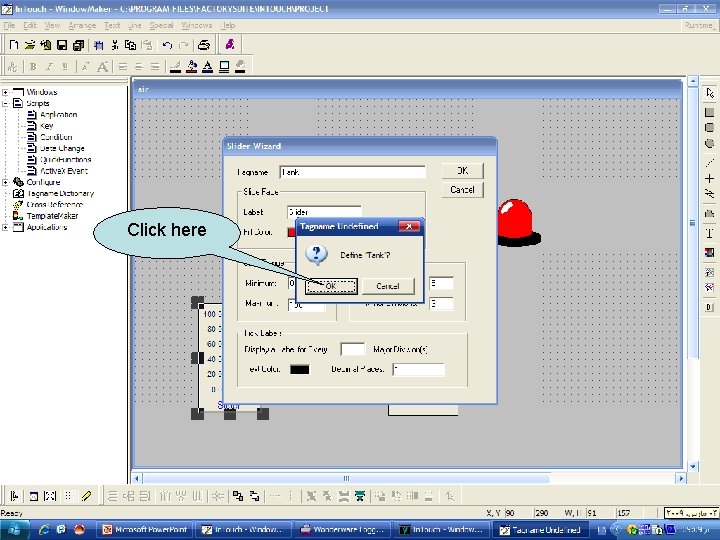Close the Tagname Undefined dialog with X
The width and height of the screenshot is (720, 540).
409,226
